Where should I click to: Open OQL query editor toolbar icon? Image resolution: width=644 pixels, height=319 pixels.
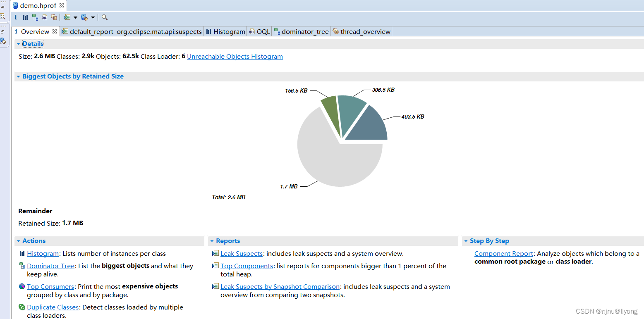44,17
